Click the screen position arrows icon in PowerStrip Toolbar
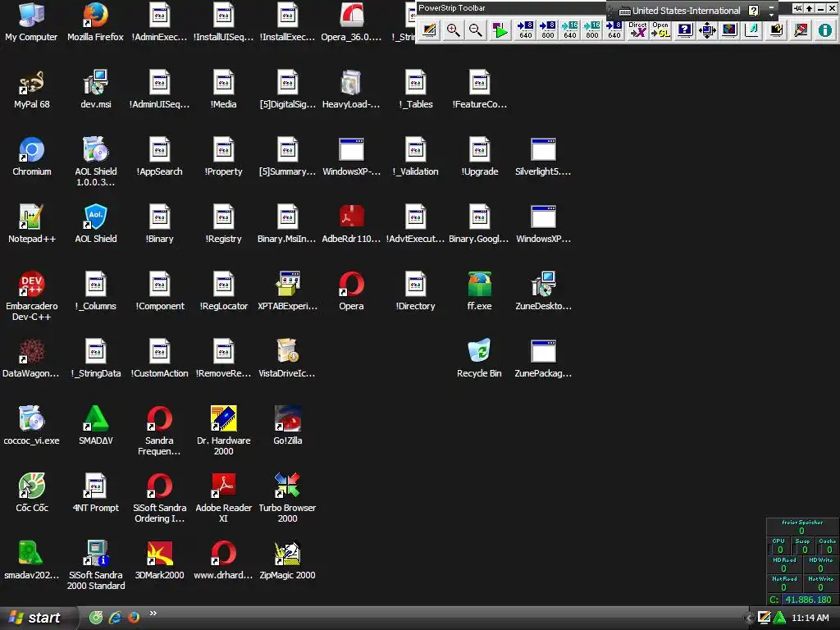 (x=707, y=30)
